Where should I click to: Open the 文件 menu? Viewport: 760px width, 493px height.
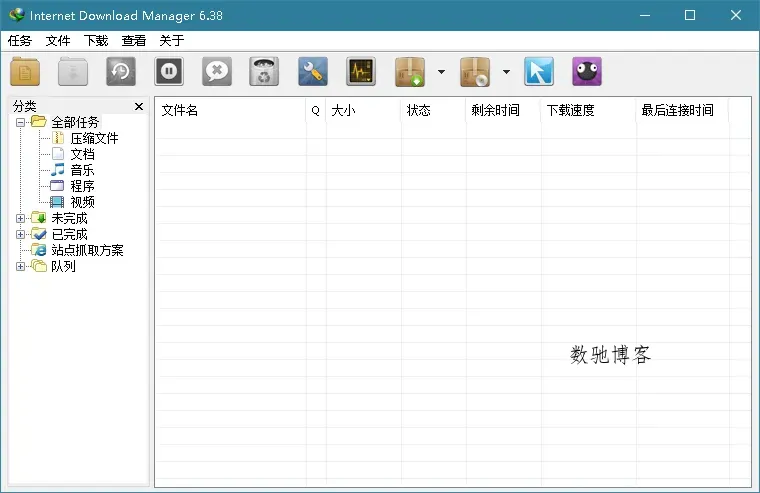[58, 41]
